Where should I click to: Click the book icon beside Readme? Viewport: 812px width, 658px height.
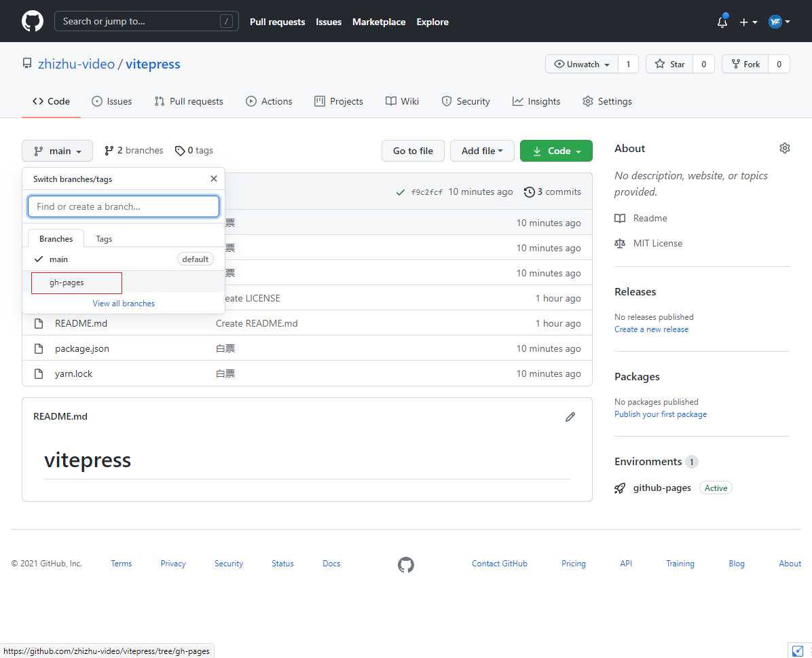[x=620, y=218]
